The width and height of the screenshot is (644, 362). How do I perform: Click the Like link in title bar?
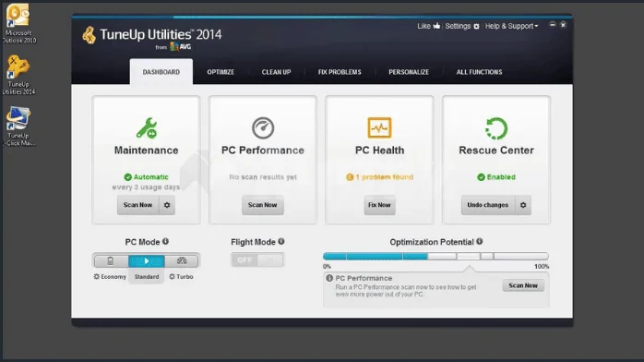[x=423, y=26]
